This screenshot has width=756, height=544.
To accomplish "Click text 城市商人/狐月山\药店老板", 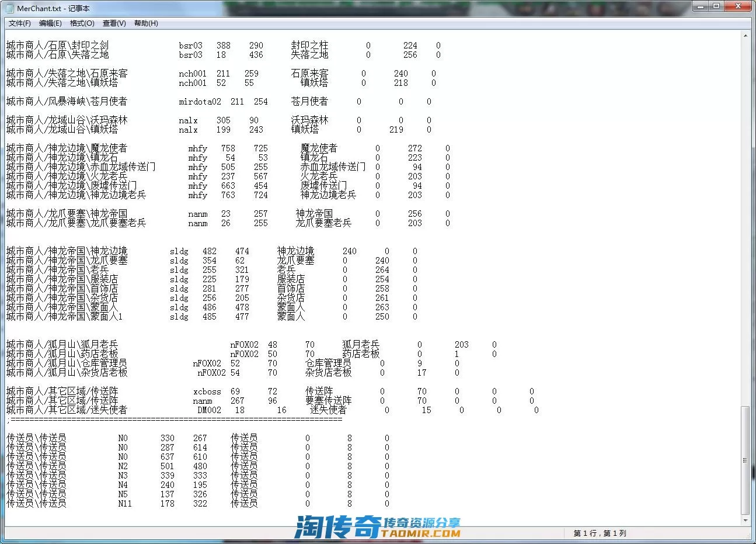I will (x=62, y=354).
